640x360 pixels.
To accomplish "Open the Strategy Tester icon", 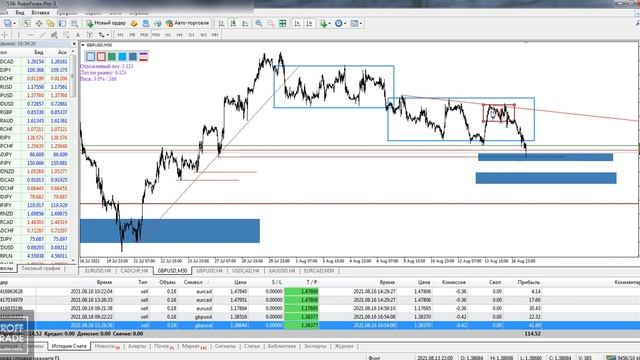I will (74, 23).
